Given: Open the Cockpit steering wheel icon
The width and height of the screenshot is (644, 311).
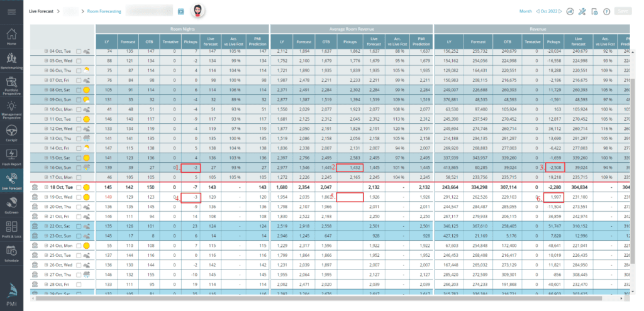Looking at the screenshot, I should [11, 133].
